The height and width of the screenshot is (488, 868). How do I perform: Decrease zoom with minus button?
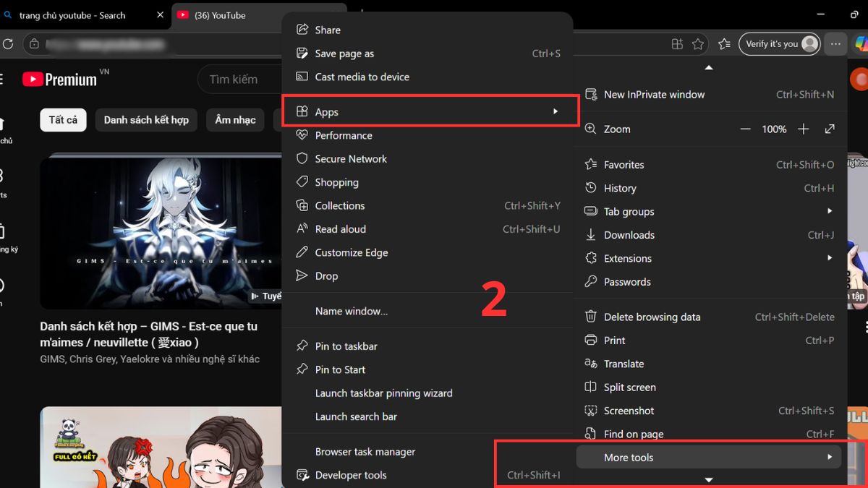coord(745,129)
